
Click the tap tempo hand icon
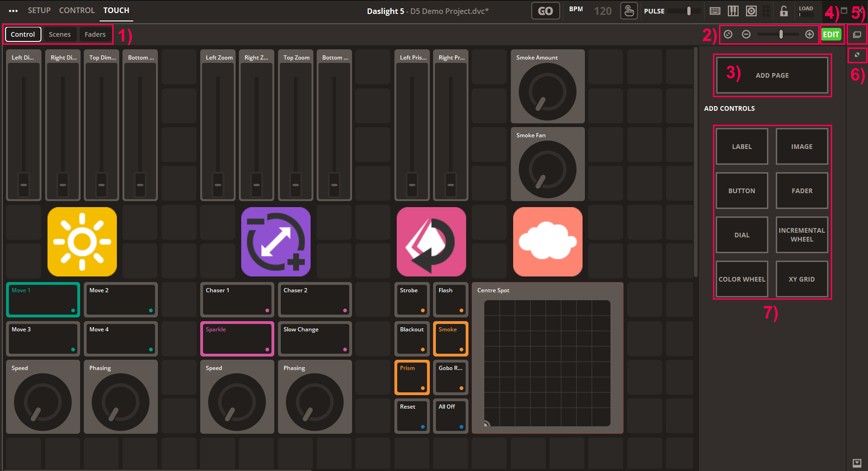pos(629,11)
